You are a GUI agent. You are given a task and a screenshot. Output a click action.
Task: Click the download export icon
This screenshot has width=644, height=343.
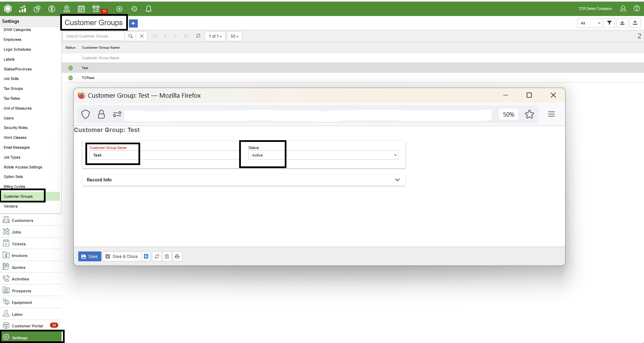(622, 23)
